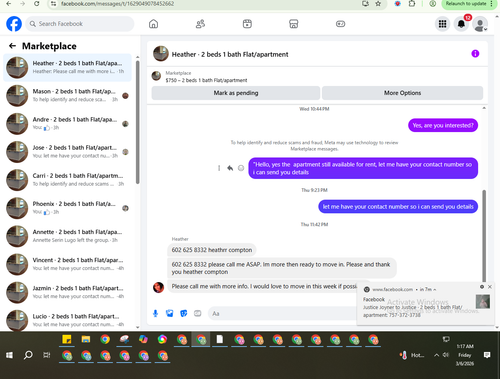
Task: Click the Justice Joyner notification message
Action: click(413, 311)
